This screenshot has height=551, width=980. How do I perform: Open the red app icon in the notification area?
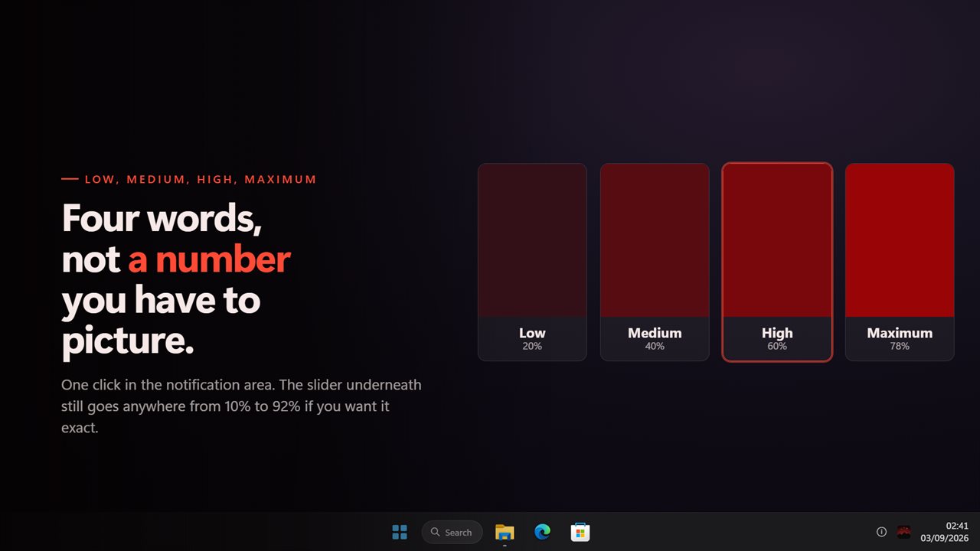point(904,532)
